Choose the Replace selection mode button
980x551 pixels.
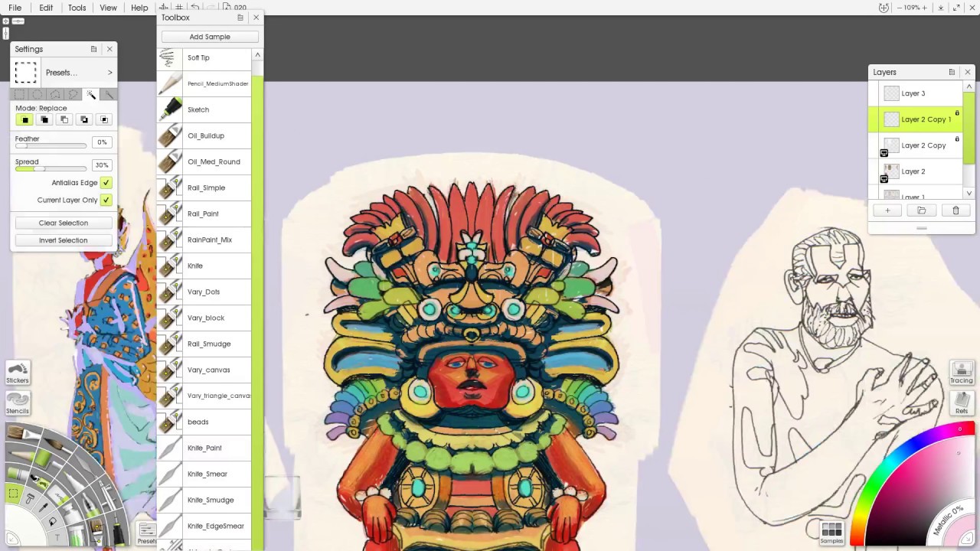[x=24, y=120]
